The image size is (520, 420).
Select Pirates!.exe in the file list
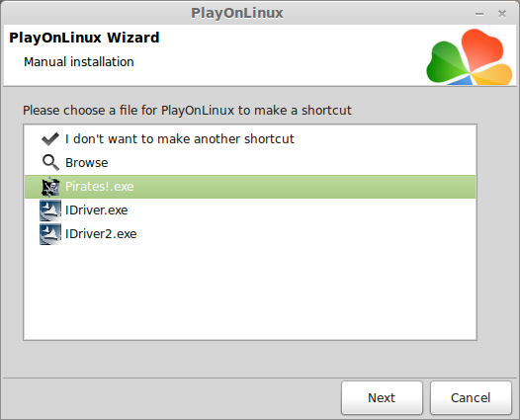[x=250, y=187]
